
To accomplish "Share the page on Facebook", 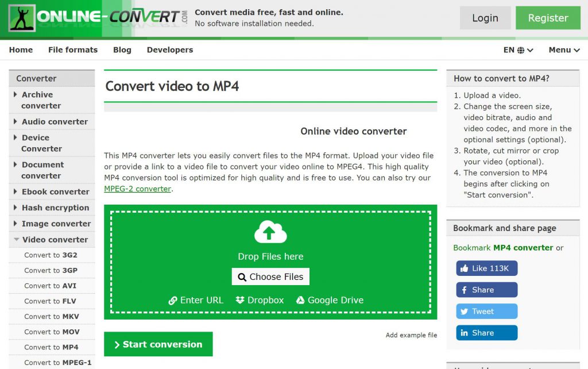I will click(x=487, y=290).
